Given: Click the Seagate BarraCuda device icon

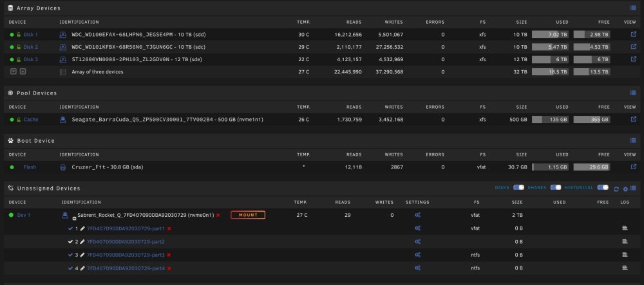Looking at the screenshot, I should (63, 120).
